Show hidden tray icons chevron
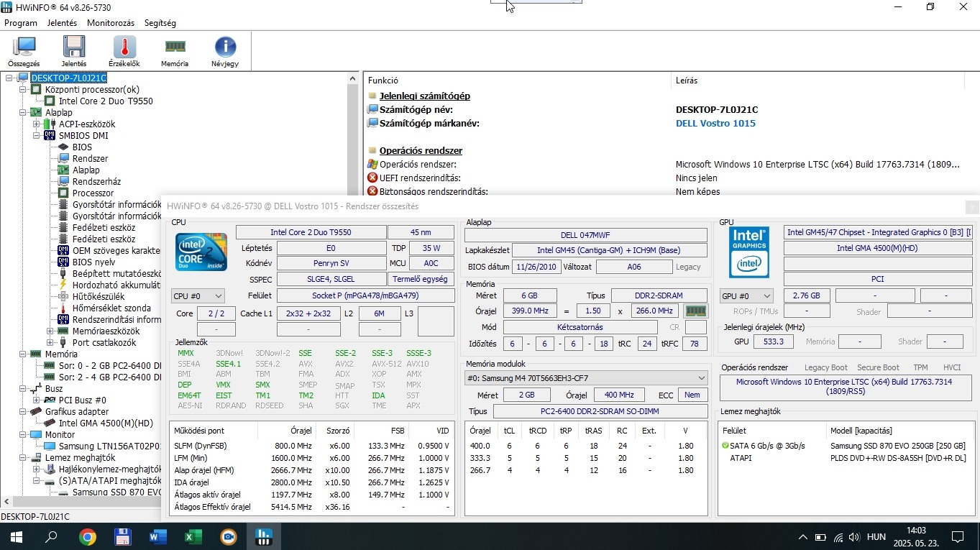This screenshot has height=550, width=980. point(803,537)
